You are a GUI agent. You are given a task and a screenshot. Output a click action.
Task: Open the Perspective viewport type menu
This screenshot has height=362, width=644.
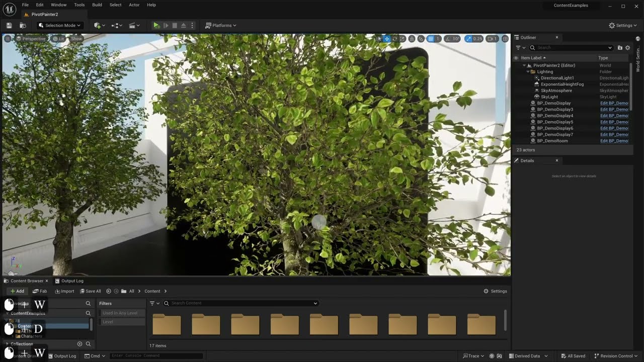(x=31, y=39)
